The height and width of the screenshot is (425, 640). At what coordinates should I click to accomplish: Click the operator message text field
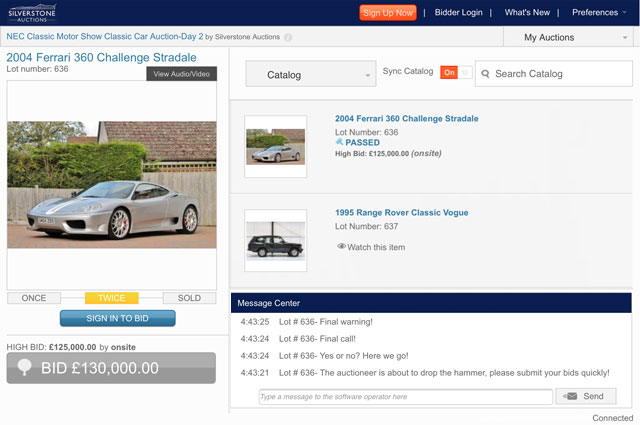click(406, 397)
